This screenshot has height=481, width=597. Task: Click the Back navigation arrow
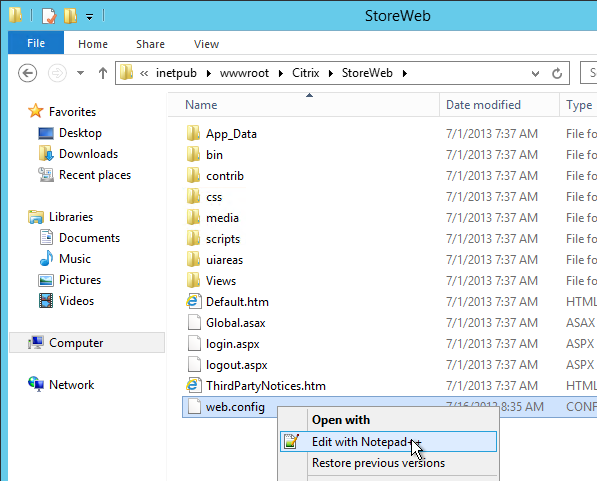27,73
